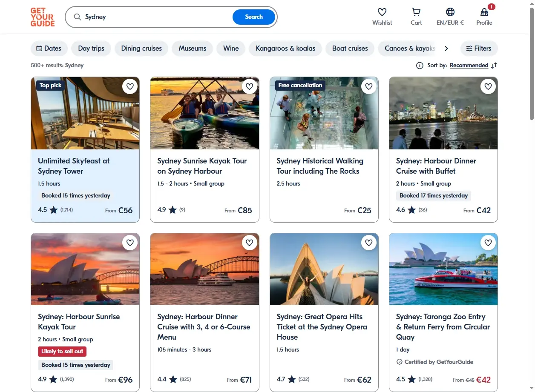Open Harbour Dinner Cruise with Buffet title
The height and width of the screenshot is (392, 535).
pyautogui.click(x=436, y=166)
